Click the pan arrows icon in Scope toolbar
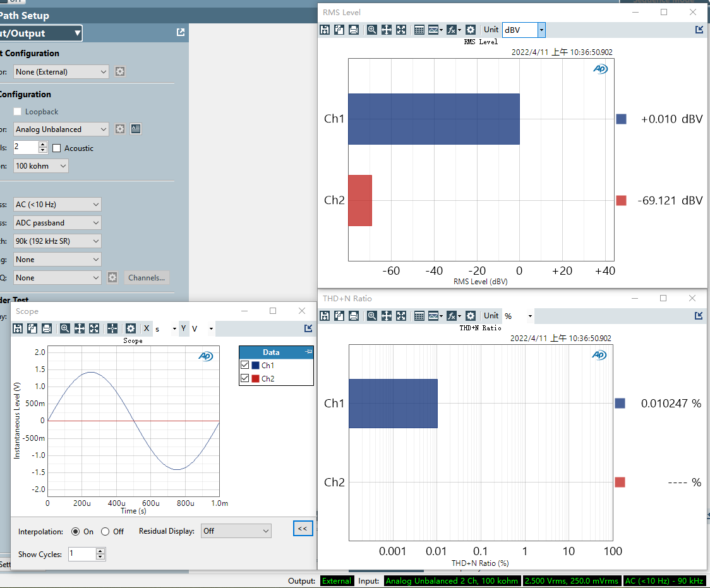 pyautogui.click(x=80, y=328)
